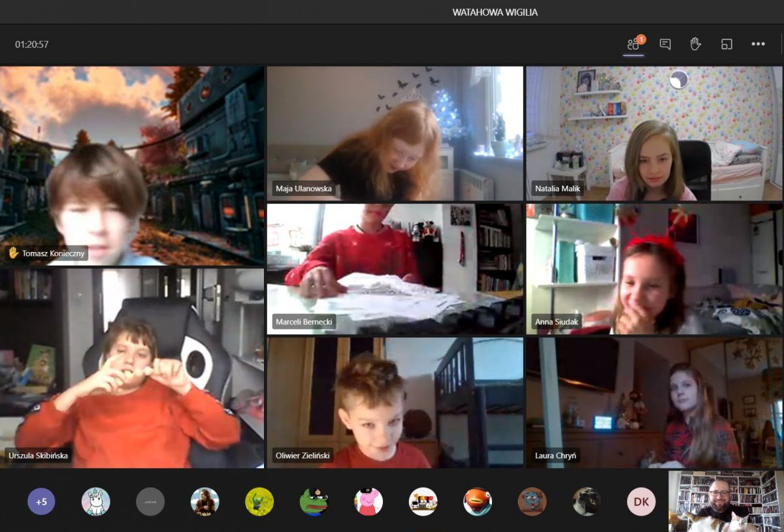Click the Tomasz Konieczny name label
The width and height of the screenshot is (784, 532).
coord(53,253)
